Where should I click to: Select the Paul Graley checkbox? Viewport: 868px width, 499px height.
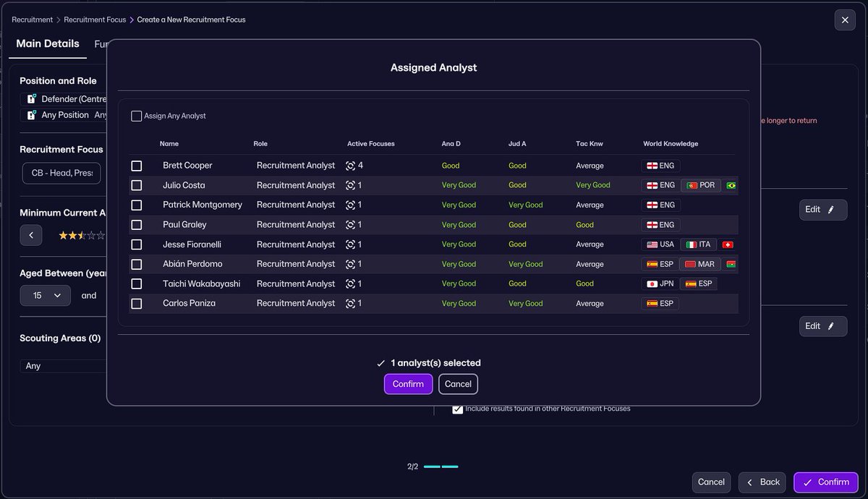(136, 225)
